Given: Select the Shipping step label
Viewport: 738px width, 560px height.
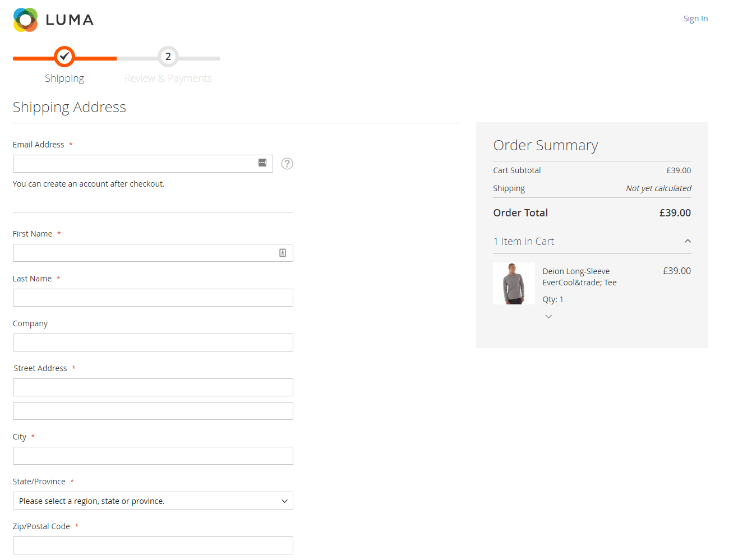Looking at the screenshot, I should tap(64, 78).
